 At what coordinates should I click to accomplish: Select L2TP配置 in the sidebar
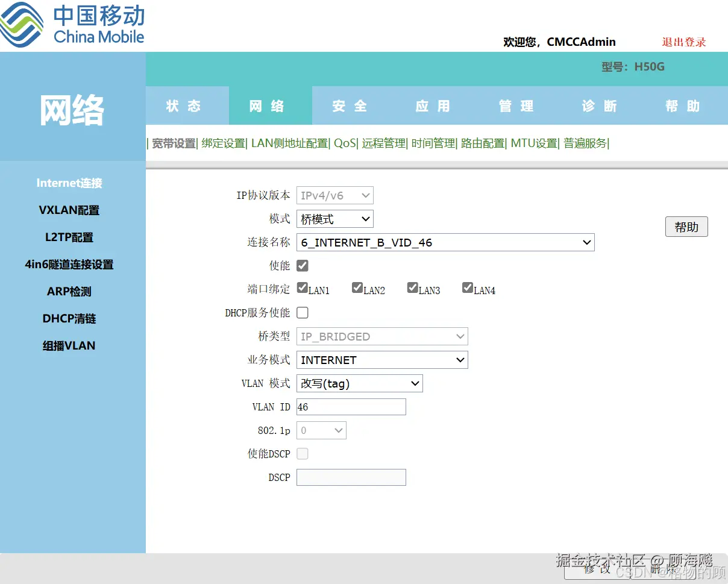[x=69, y=237]
